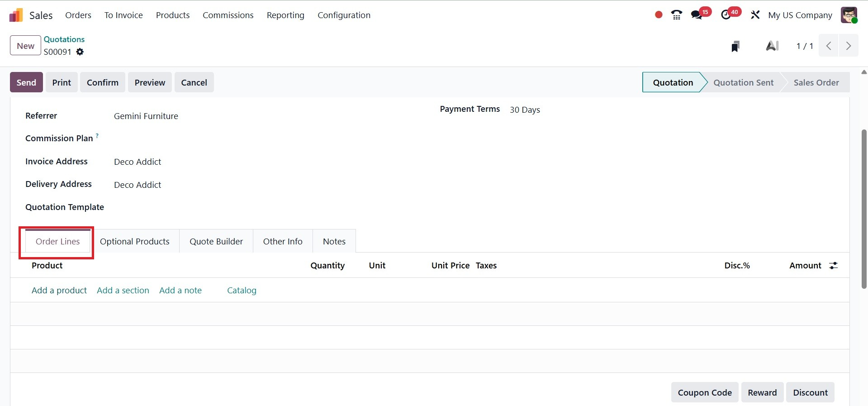Click the Taxes column header
The width and height of the screenshot is (868, 406).
[486, 266]
